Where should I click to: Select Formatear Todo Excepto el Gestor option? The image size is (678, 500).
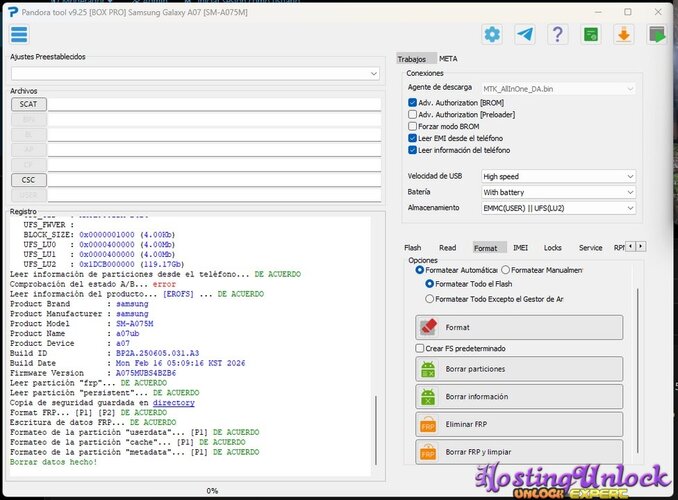[429, 299]
